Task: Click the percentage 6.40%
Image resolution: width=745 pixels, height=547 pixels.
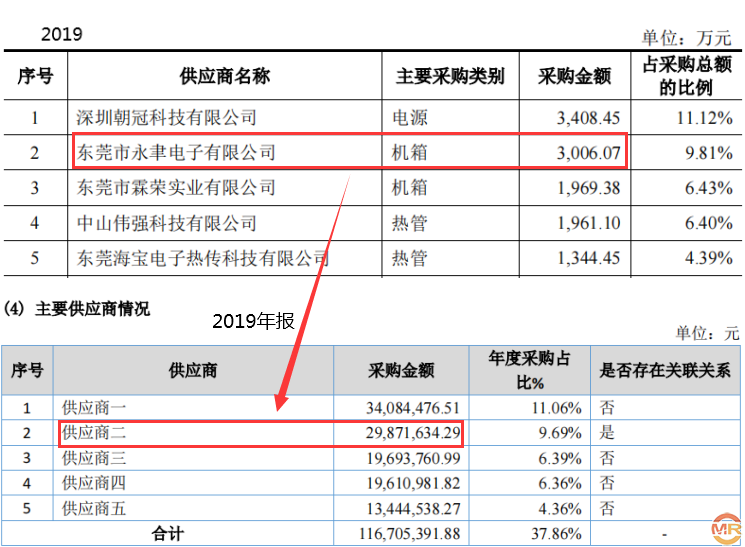Action: tap(708, 223)
